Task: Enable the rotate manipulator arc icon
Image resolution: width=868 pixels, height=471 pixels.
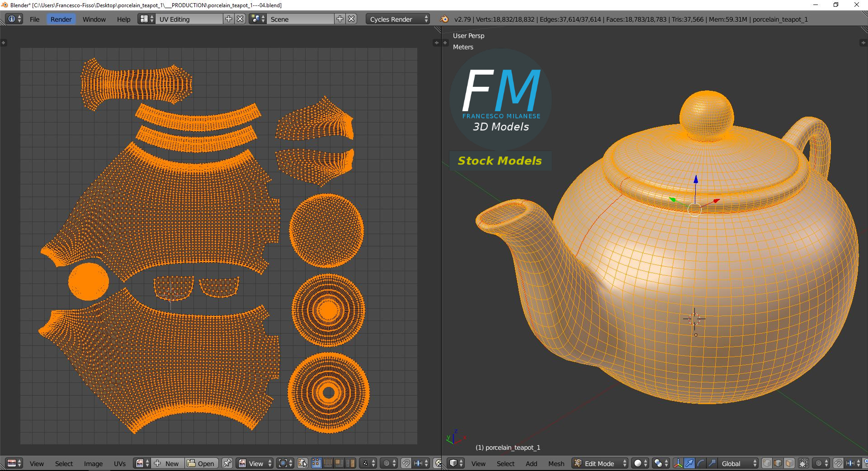Action: coord(701,463)
